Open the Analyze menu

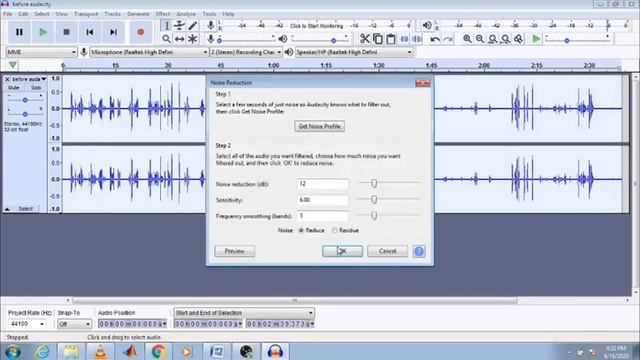point(186,14)
